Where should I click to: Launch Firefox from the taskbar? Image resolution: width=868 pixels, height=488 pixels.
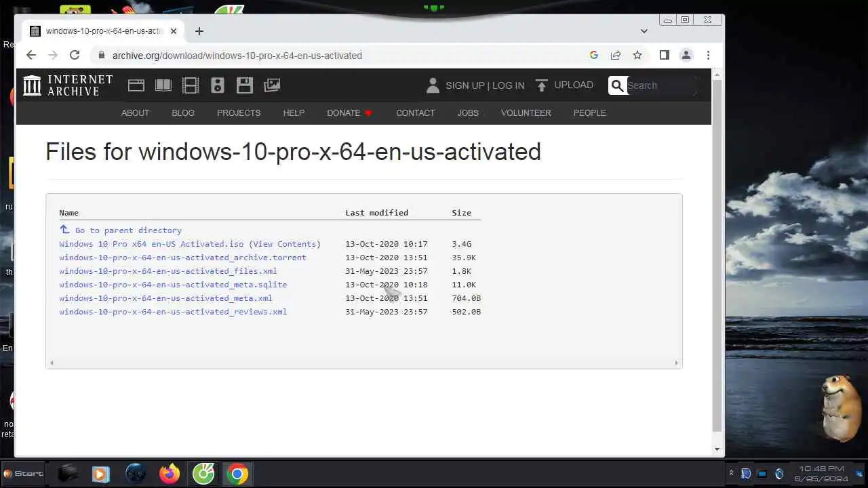click(x=170, y=474)
